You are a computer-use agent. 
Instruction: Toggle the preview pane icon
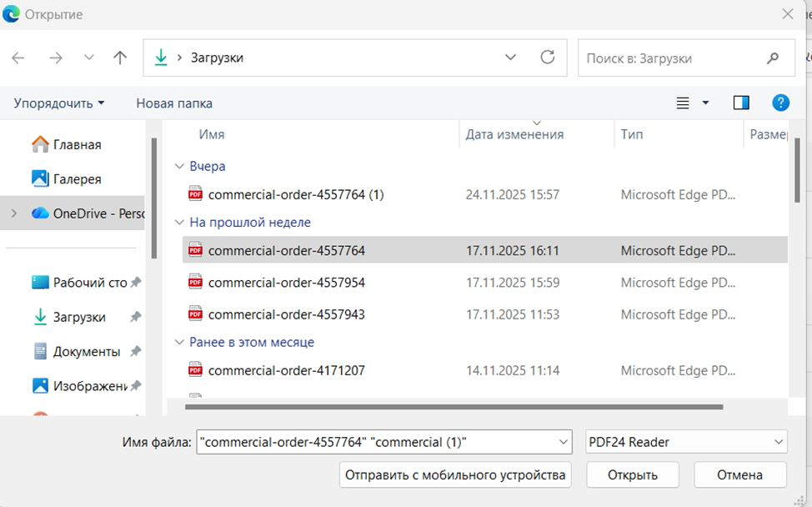(741, 103)
